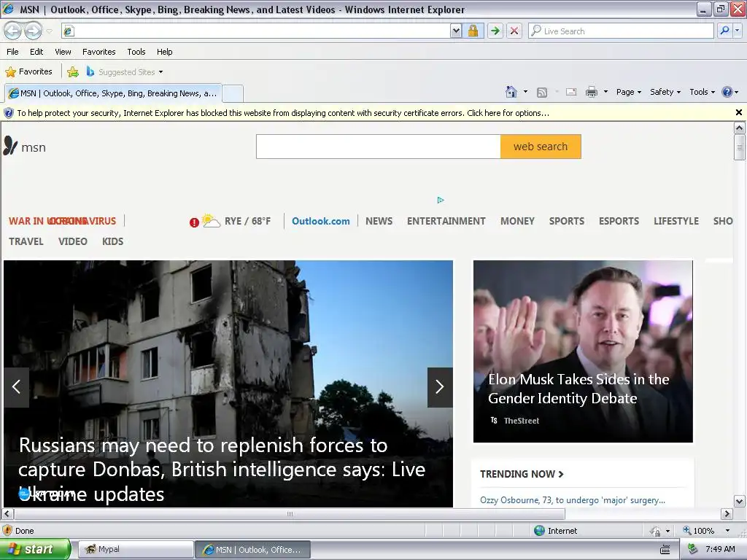Open the ENTERTAINMENT navigation link
This screenshot has height=560, width=747.
tap(446, 221)
